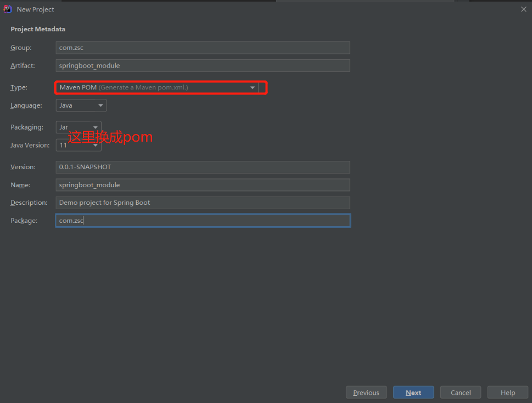
Task: Click the New Project window title
Action: 35,9
